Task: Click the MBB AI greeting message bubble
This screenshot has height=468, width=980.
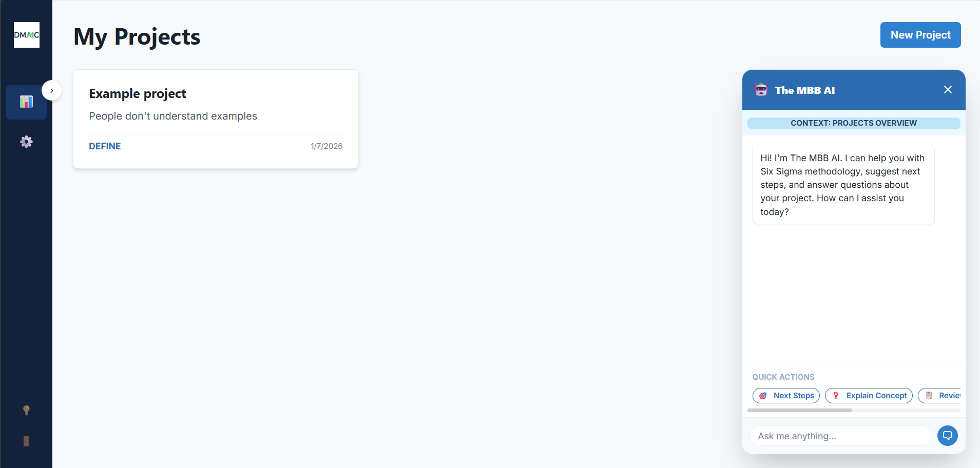Action: (x=843, y=185)
